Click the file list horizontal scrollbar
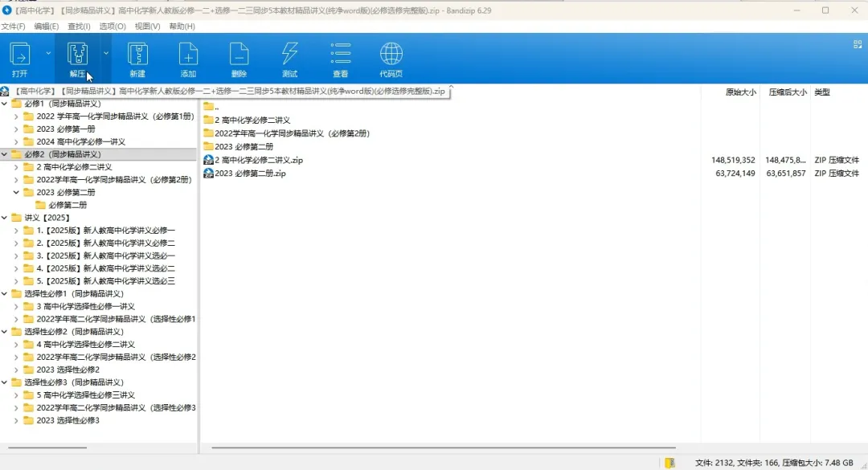868x470 pixels. point(444,448)
